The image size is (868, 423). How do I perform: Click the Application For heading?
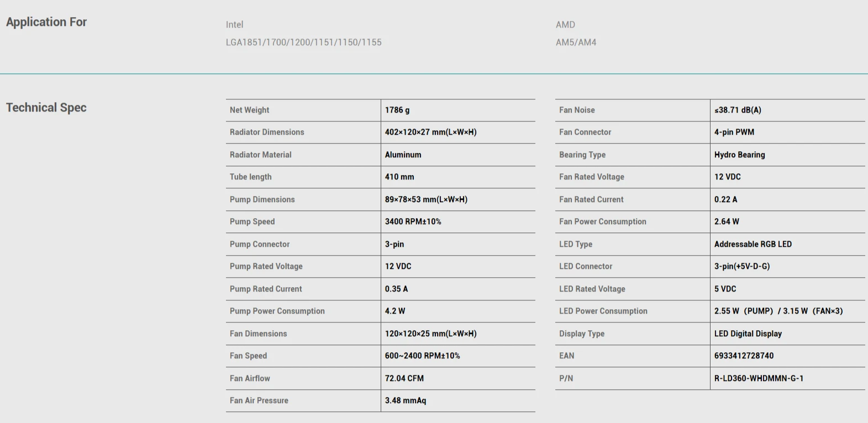[46, 22]
